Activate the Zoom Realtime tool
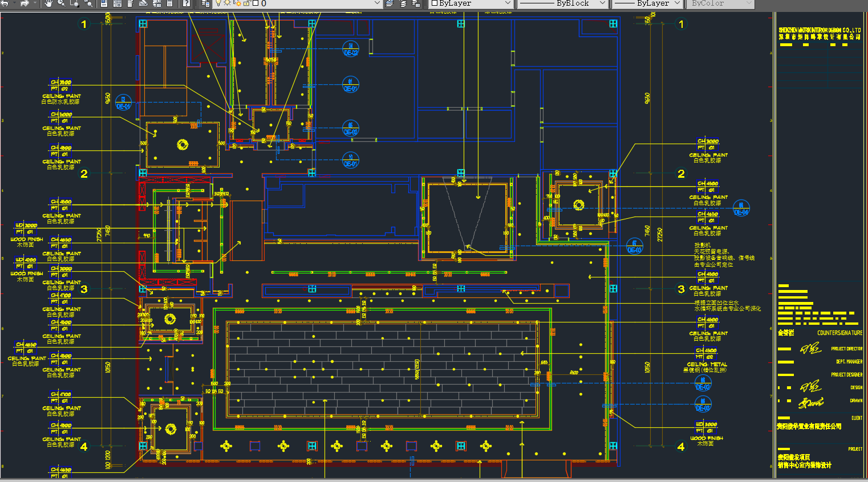Screen dimensions: 868x482 [x=62, y=3]
